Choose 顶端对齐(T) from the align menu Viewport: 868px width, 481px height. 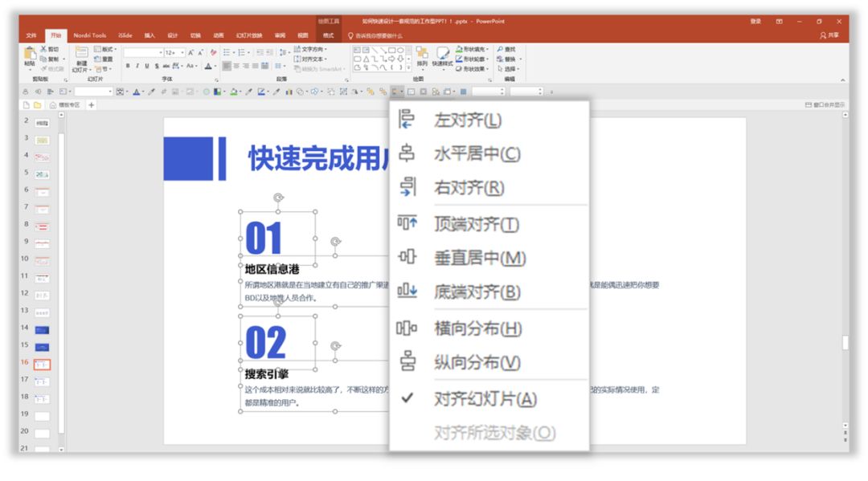(x=489, y=224)
